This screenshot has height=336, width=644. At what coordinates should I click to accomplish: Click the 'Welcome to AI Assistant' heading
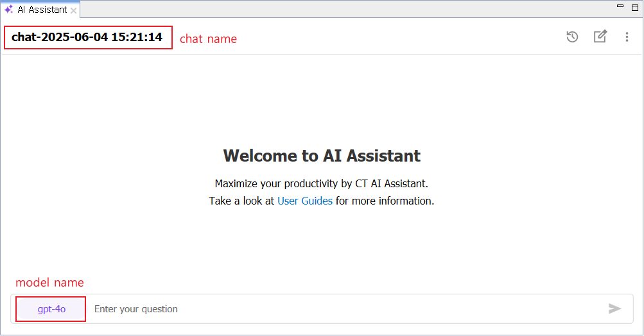coord(322,156)
